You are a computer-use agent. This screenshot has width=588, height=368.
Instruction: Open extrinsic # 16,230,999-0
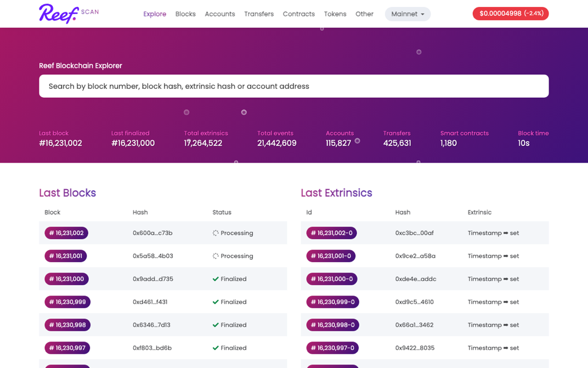[x=333, y=302]
